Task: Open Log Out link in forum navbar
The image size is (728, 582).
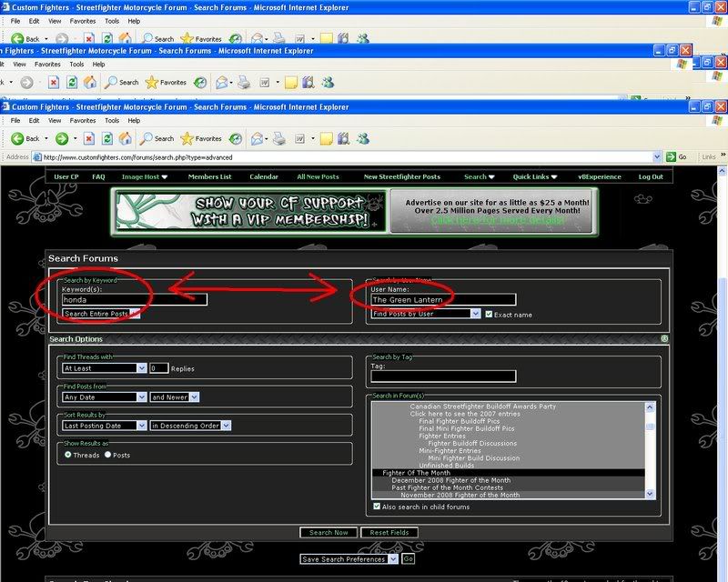Action: coord(651,176)
